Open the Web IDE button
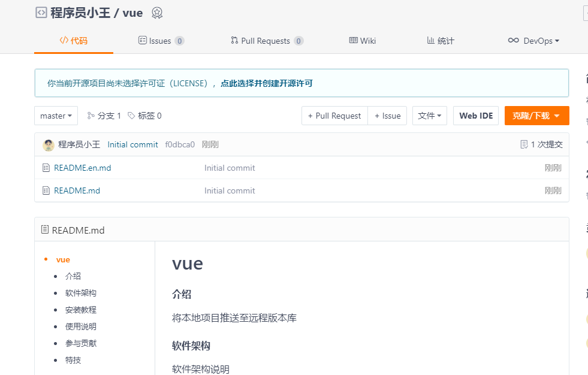This screenshot has width=588, height=375. (x=476, y=116)
